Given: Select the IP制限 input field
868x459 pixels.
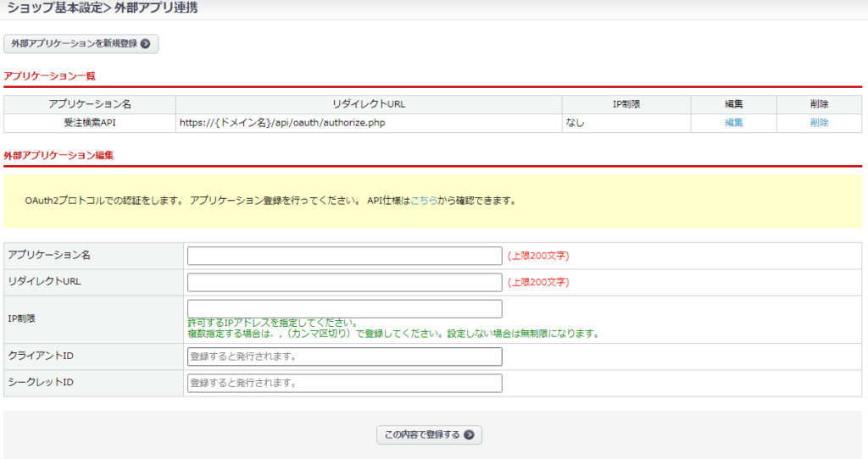Looking at the screenshot, I should click(x=344, y=308).
